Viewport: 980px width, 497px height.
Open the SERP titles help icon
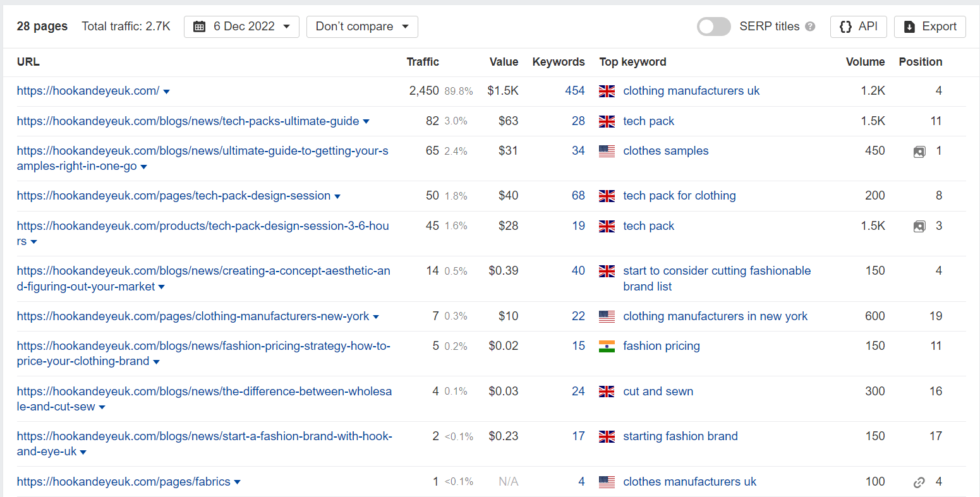pyautogui.click(x=810, y=27)
